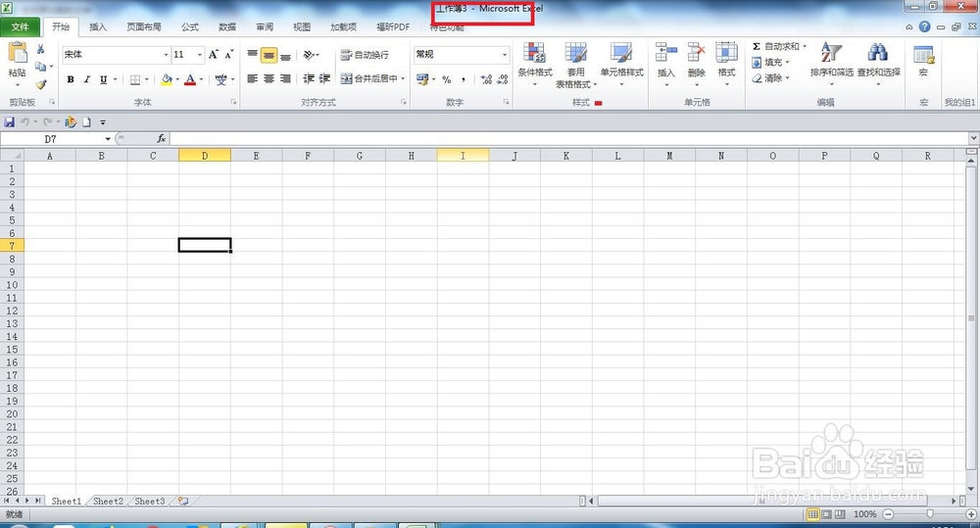Increase font size with the larger A
The image size is (980, 528).
tap(214, 54)
